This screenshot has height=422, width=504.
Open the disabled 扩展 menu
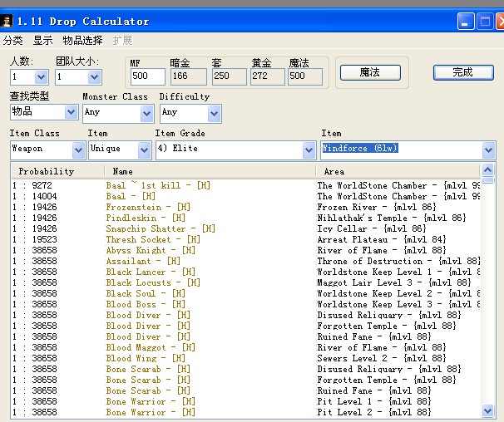coord(122,41)
